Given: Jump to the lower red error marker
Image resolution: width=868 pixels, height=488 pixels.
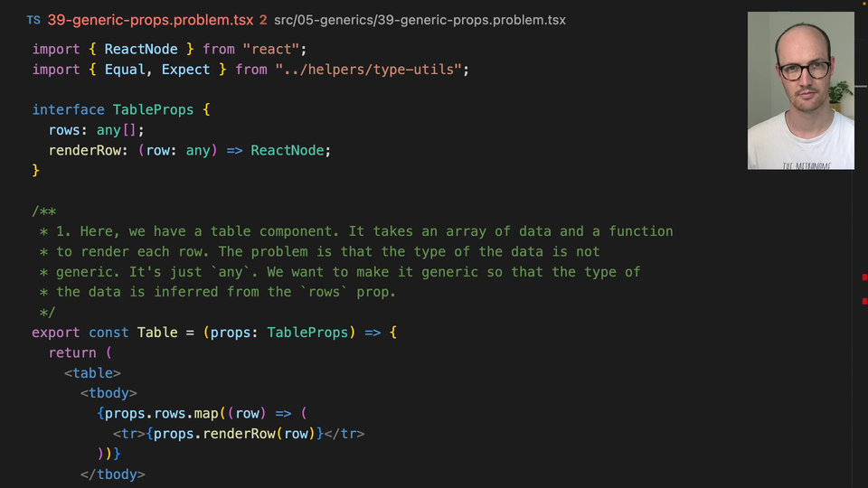Looking at the screenshot, I should click(864, 299).
